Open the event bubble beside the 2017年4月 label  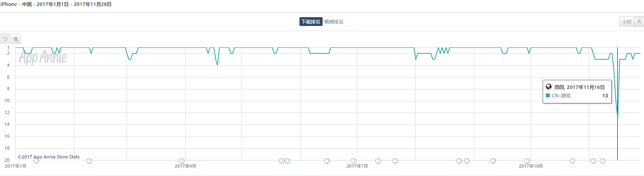point(182,161)
